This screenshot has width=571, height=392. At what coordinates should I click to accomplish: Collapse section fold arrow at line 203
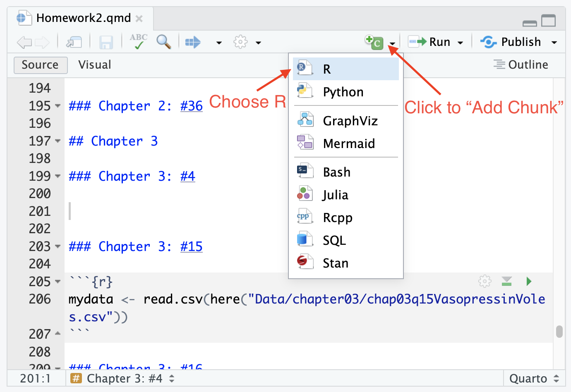(x=58, y=246)
